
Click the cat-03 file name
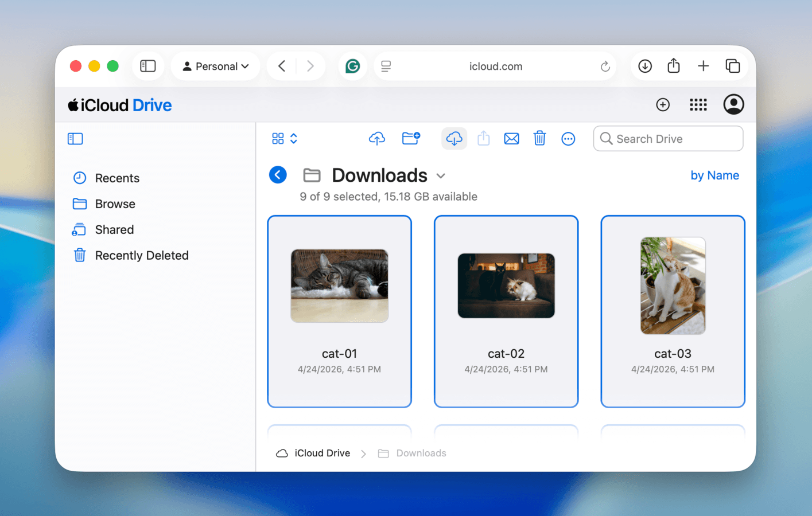673,354
